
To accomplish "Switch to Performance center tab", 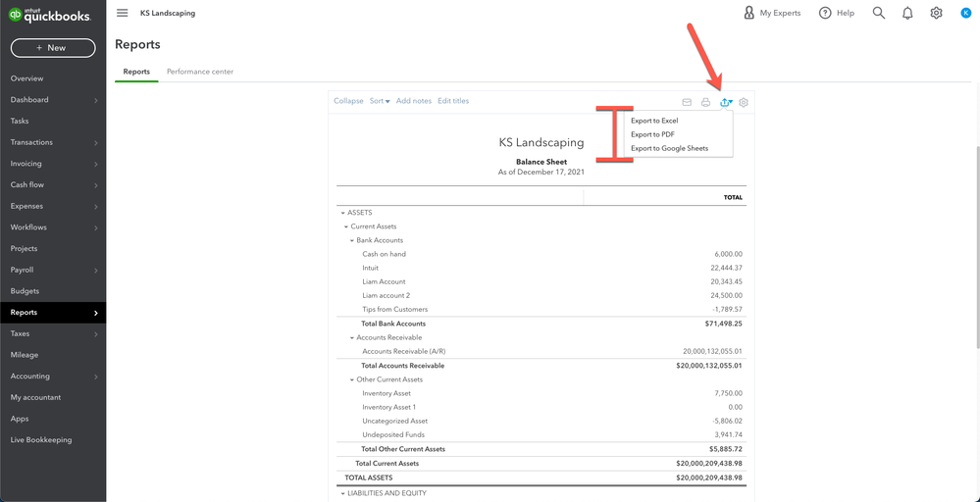I will click(200, 72).
